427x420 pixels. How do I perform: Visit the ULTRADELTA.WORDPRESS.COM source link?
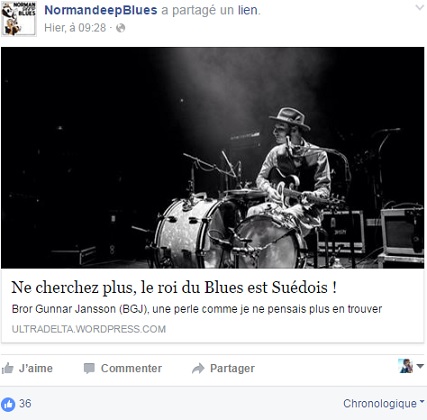[x=89, y=329]
